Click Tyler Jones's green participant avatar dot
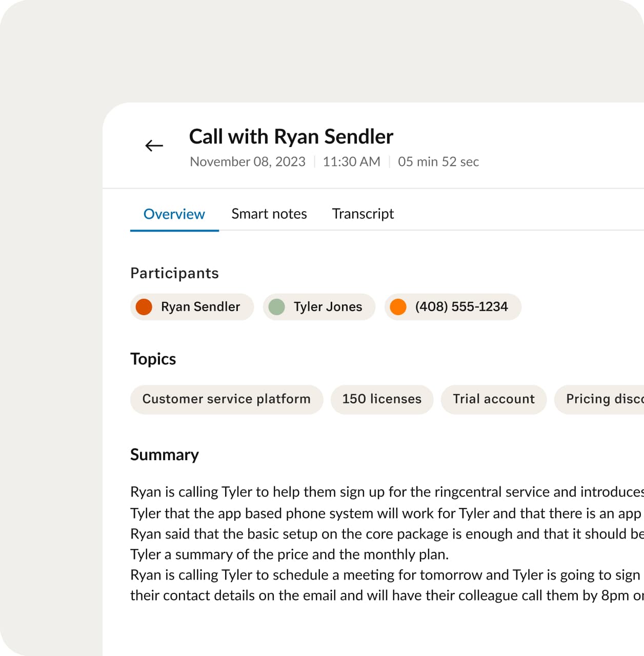This screenshot has height=656, width=644. [x=278, y=307]
